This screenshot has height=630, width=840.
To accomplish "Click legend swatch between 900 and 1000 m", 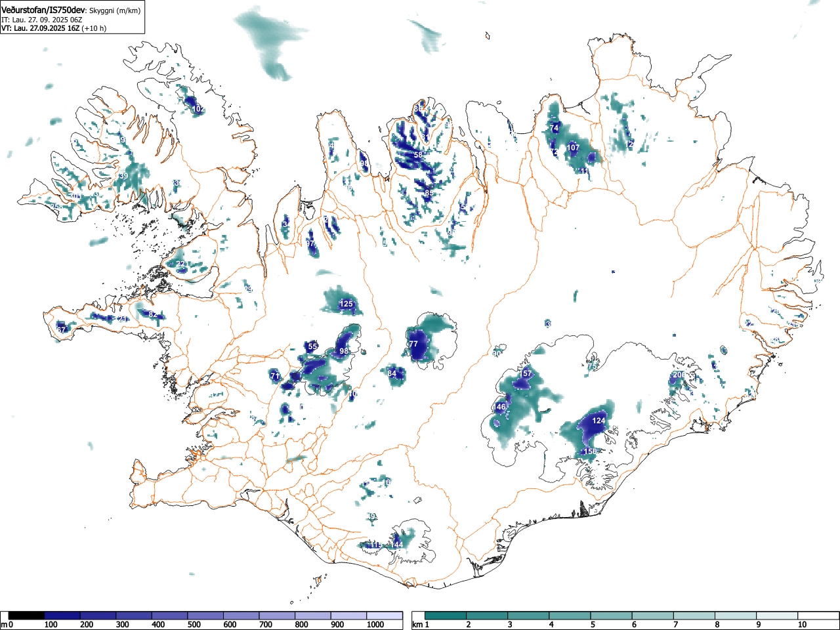I will (x=348, y=616).
